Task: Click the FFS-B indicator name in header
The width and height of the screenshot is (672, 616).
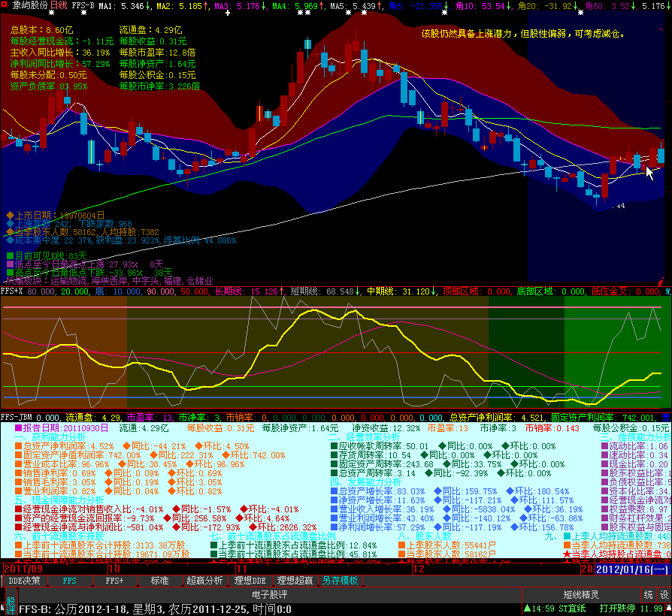Action: click(83, 5)
